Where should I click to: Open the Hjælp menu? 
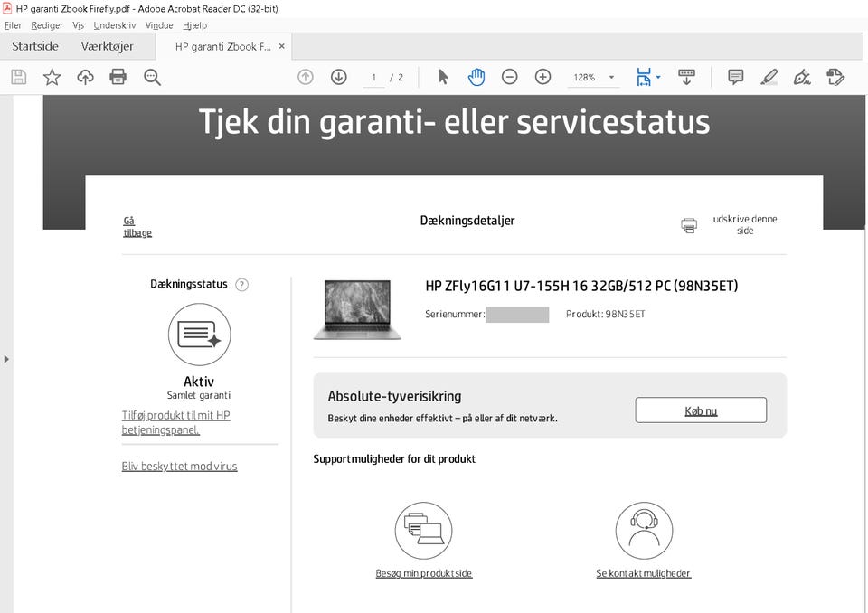(x=195, y=25)
